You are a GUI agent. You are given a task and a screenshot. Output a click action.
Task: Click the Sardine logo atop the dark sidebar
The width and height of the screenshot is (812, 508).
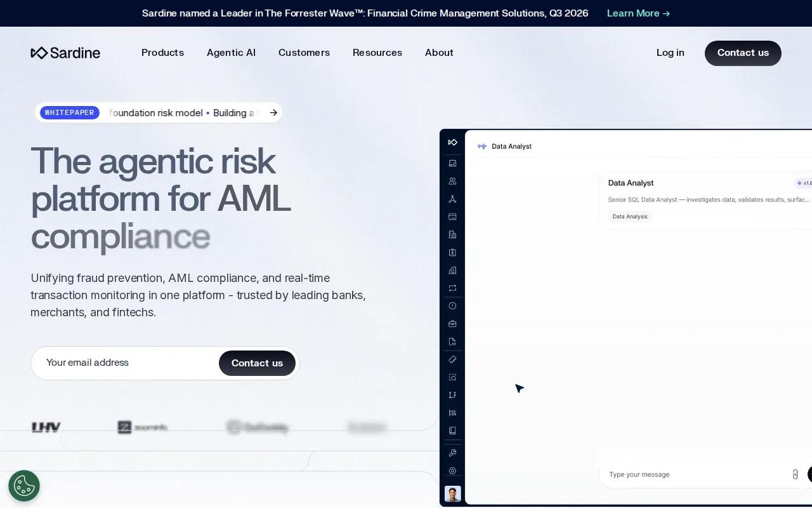[452, 142]
